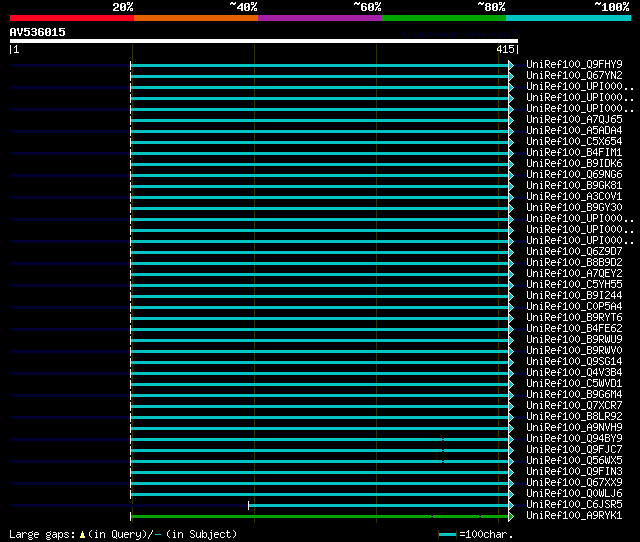This screenshot has width=640, height=542.
Task: Click the arrowhead ending the Q9FHY9 bar
Action: point(511,65)
